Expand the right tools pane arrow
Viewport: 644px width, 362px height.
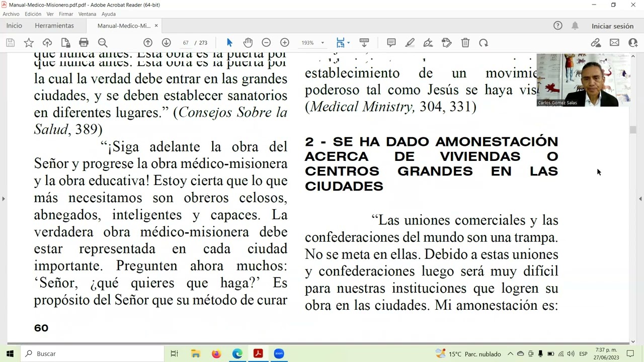(x=640, y=199)
